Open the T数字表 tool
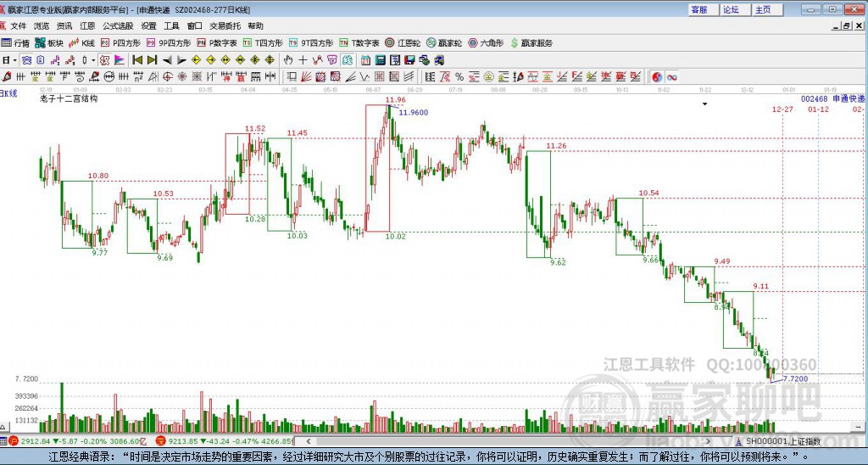Screen dimensions: 868x465 click(x=359, y=42)
